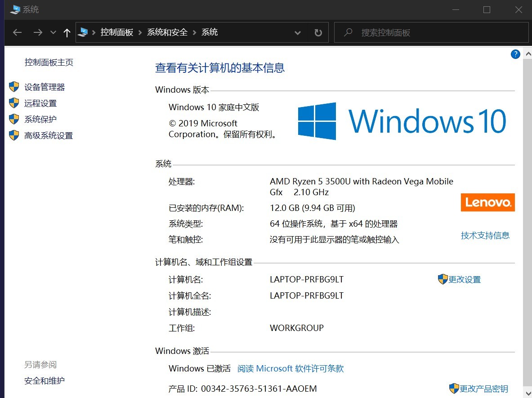The width and height of the screenshot is (532, 398).
Task: Expand chevron before 控制面板 breadcrumb
Action: 94,32
